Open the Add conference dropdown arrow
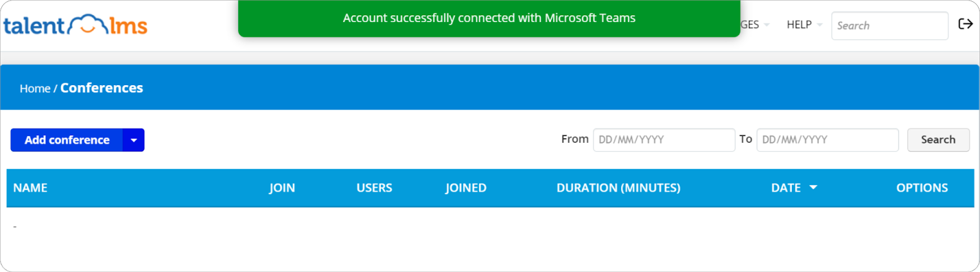The image size is (980, 272). (x=134, y=140)
